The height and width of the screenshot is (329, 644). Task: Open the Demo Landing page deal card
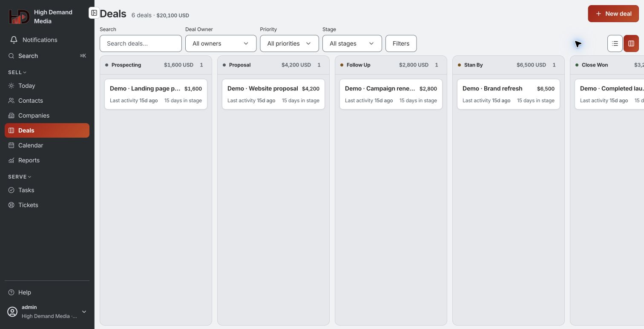(x=156, y=94)
